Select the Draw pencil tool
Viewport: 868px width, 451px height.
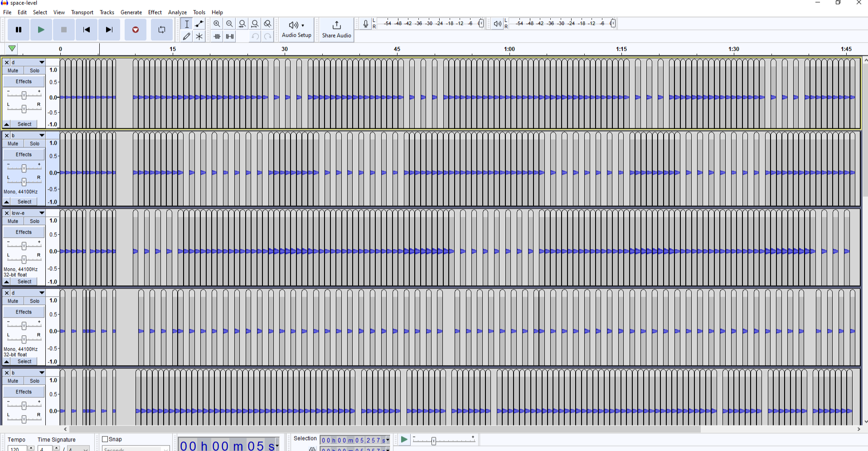186,36
